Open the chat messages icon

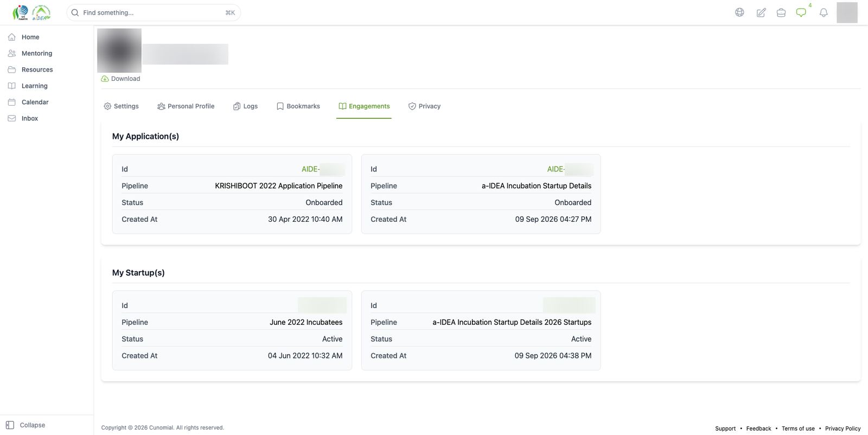click(801, 12)
